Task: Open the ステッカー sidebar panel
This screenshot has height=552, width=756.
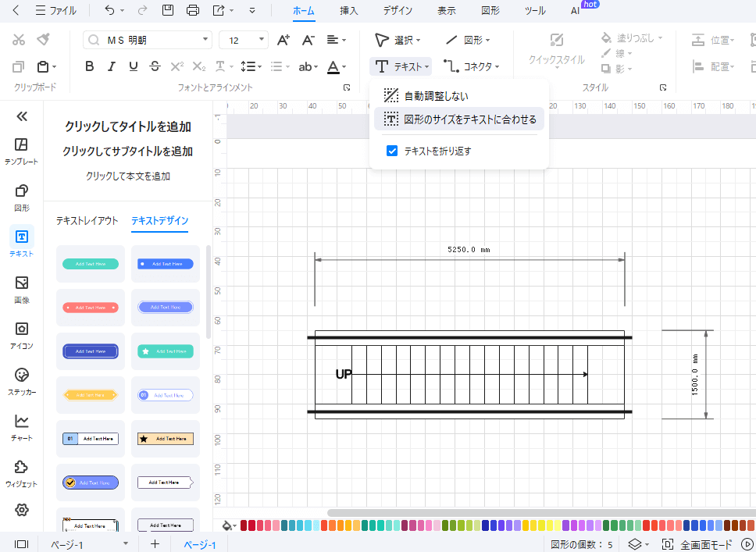Action: pos(21,382)
